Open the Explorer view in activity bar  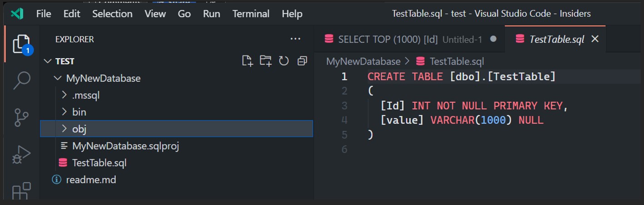[21, 44]
